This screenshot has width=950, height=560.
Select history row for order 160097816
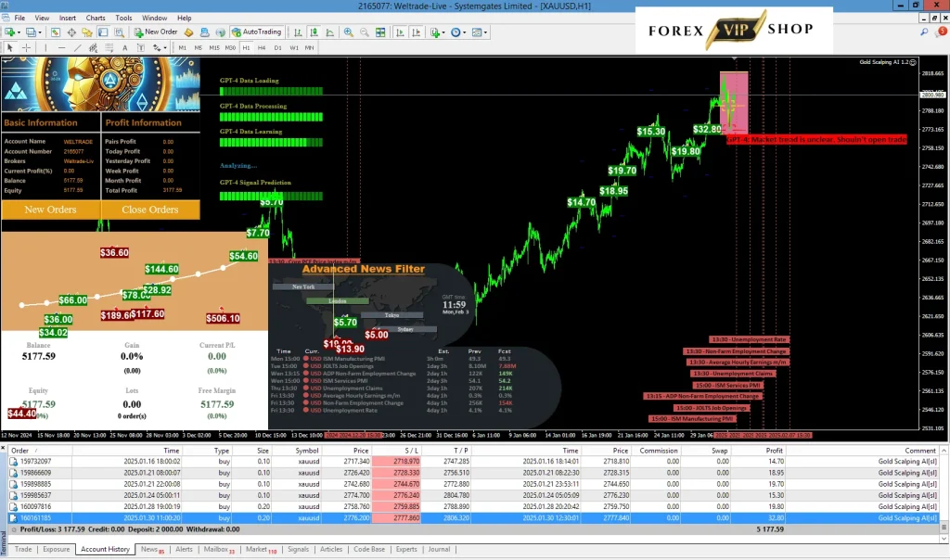point(474,507)
